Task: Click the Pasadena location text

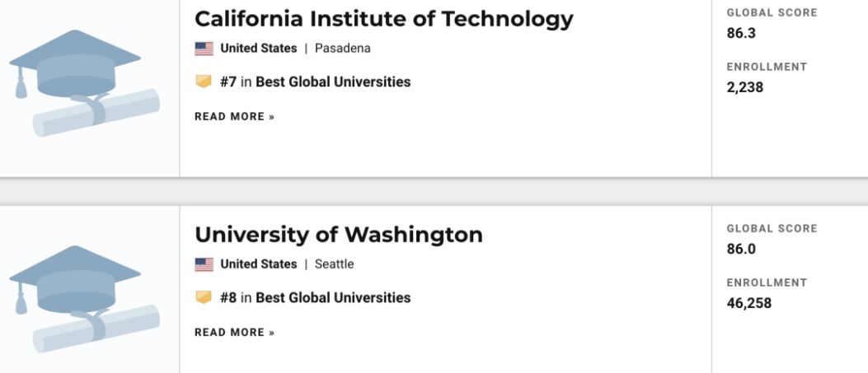Action: [343, 49]
